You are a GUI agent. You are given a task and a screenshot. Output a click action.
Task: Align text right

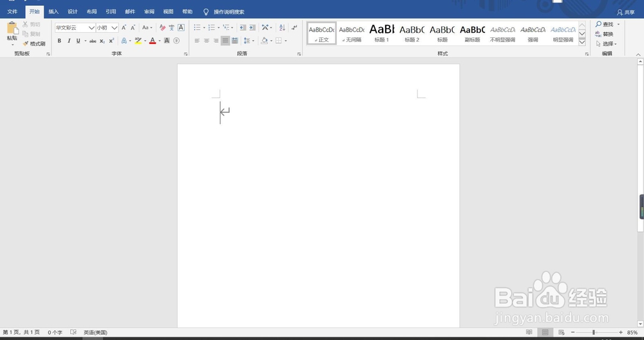pos(216,41)
